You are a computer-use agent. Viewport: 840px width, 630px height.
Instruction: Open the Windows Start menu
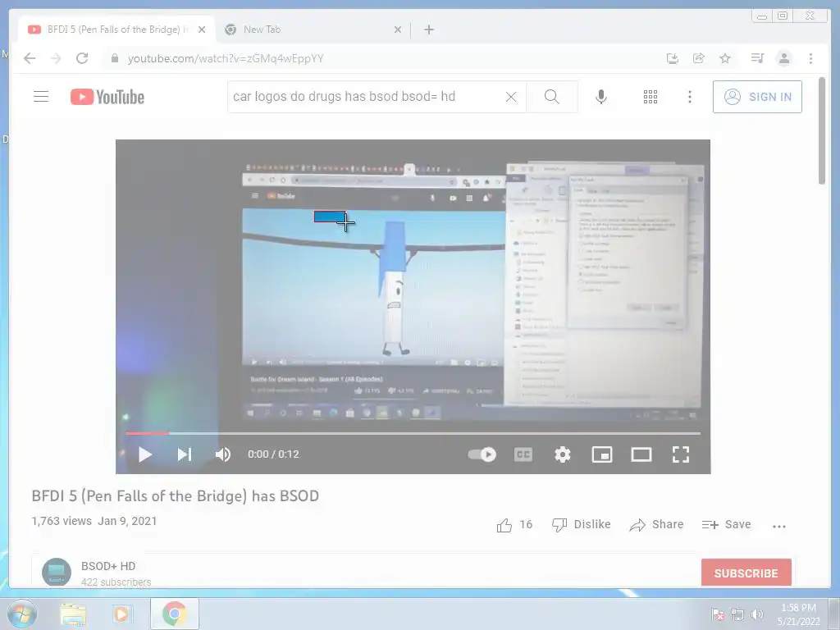(21, 614)
